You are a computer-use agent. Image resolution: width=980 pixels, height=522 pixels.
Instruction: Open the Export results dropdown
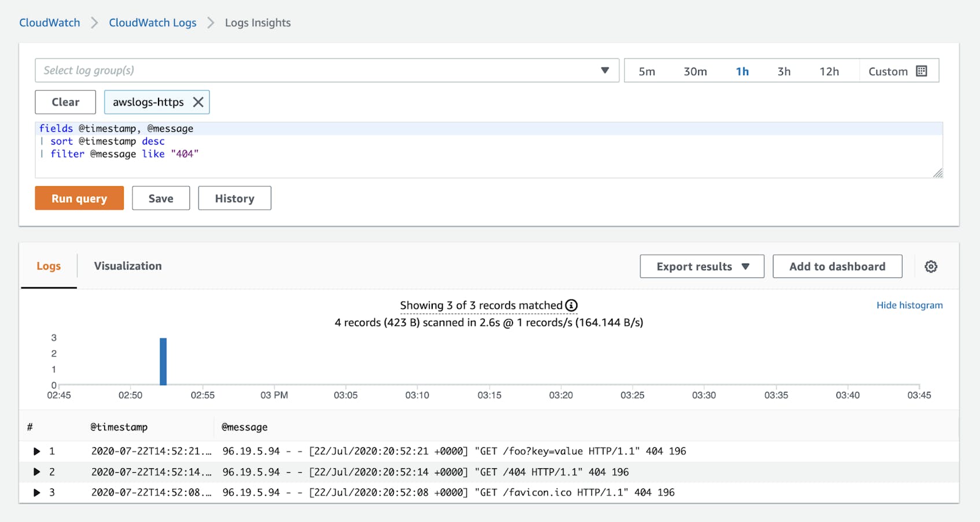(x=701, y=266)
